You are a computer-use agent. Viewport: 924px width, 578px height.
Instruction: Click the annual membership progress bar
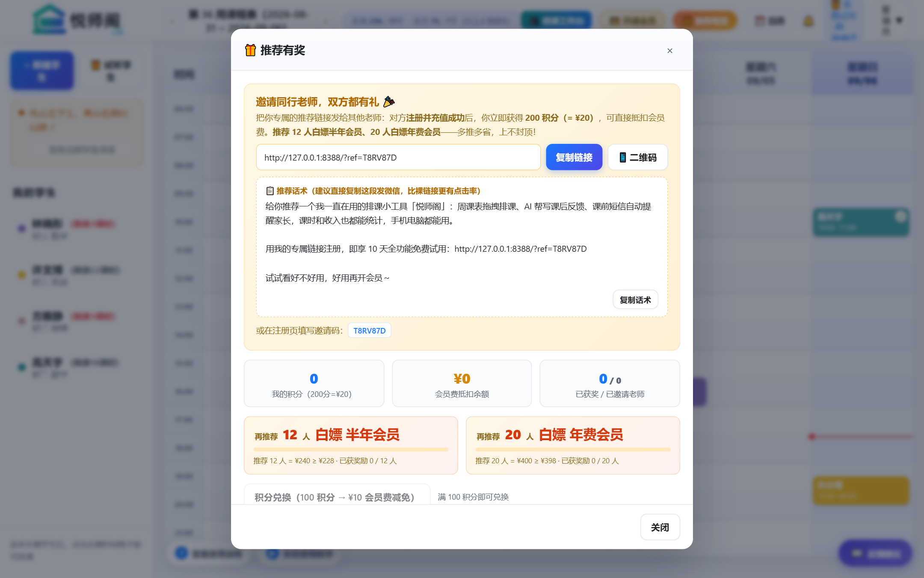pyautogui.click(x=573, y=450)
